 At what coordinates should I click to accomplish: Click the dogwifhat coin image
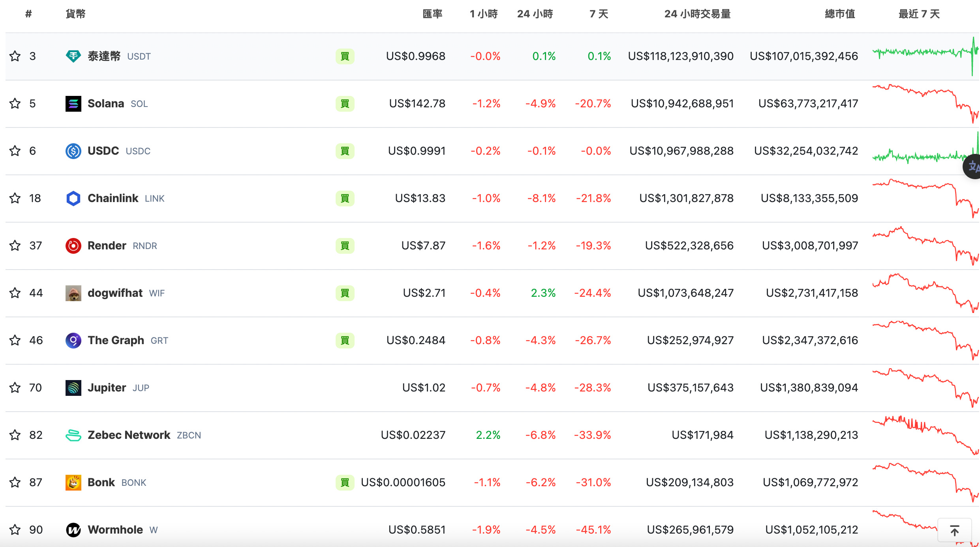pyautogui.click(x=73, y=293)
